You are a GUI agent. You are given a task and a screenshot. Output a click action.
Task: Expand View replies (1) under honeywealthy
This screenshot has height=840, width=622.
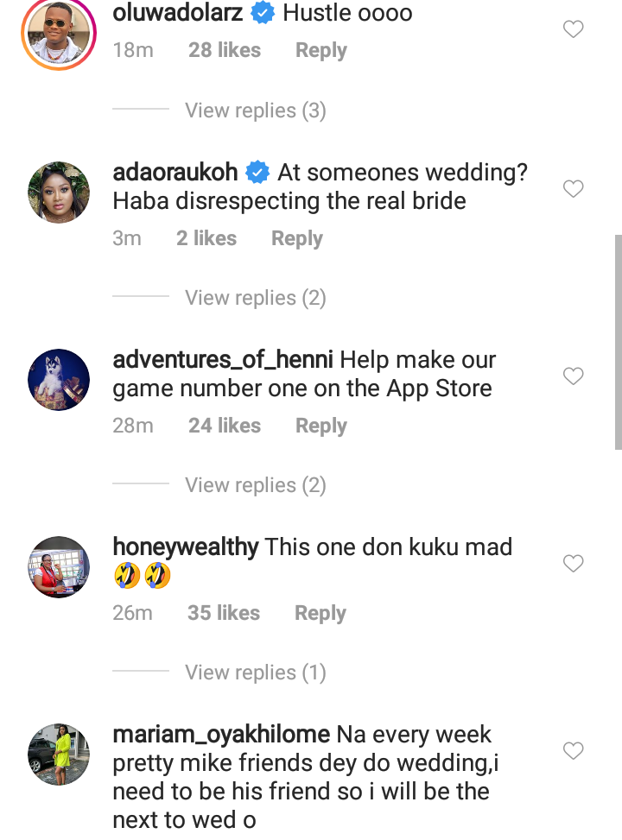pyautogui.click(x=255, y=673)
